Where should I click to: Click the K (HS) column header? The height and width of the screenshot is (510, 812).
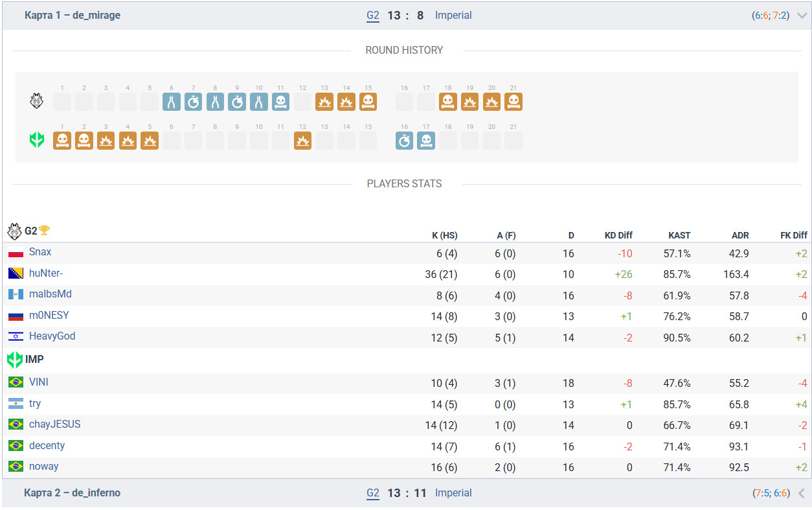click(445, 235)
